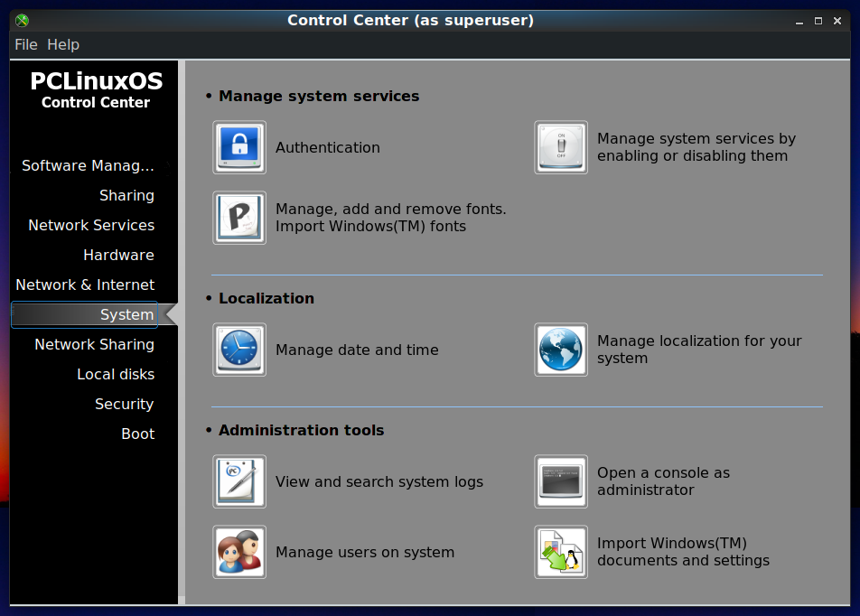Screen dimensions: 860x616
Task: Switch to Network Sharing category
Action: tap(94, 344)
